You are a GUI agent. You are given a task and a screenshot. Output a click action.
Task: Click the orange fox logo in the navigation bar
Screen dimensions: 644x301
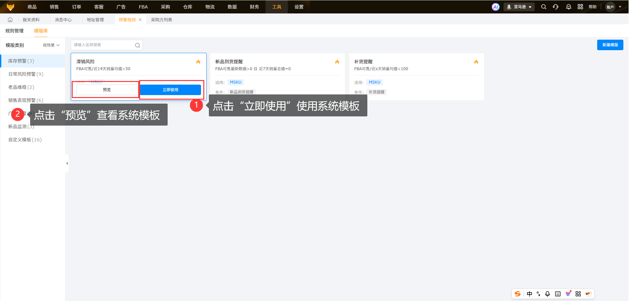click(x=10, y=7)
